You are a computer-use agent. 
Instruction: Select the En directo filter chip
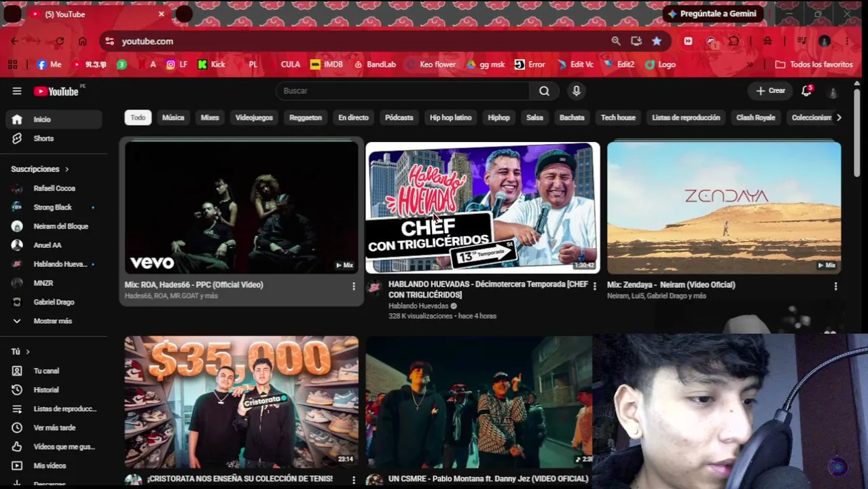tap(353, 117)
